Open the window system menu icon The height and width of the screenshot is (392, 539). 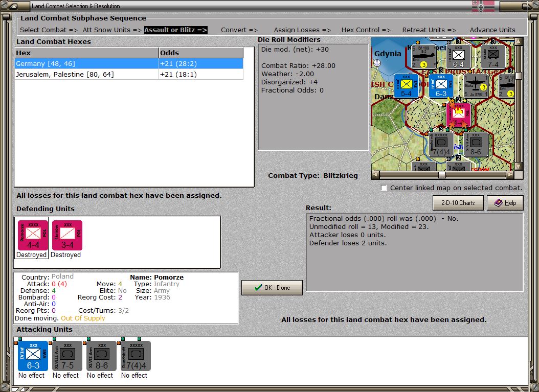pos(13,6)
